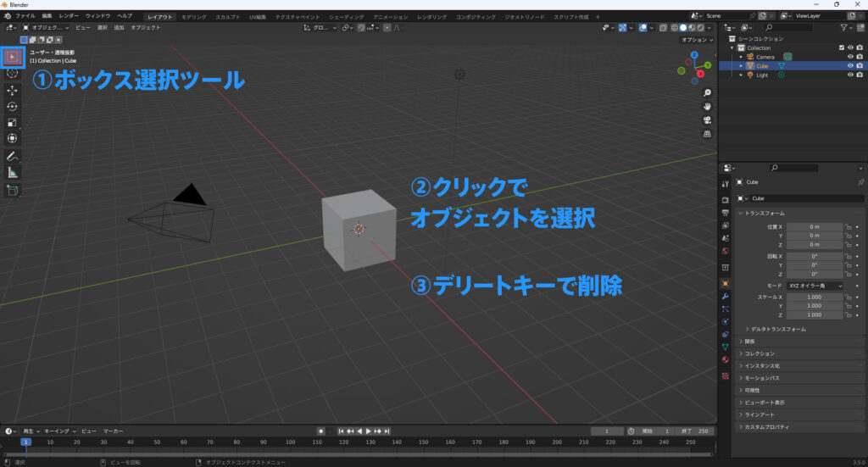Click the zoom view magnifier icon

click(707, 93)
